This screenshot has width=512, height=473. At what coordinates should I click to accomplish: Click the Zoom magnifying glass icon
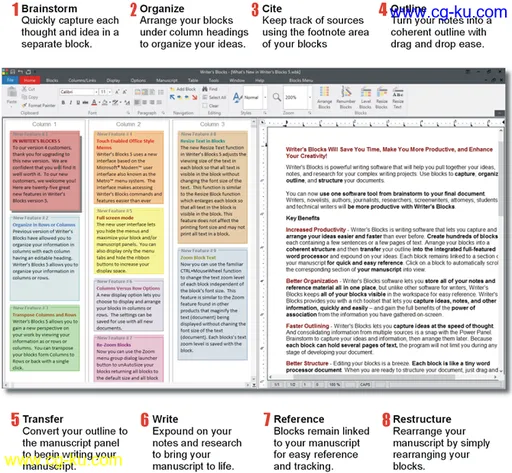point(277,97)
